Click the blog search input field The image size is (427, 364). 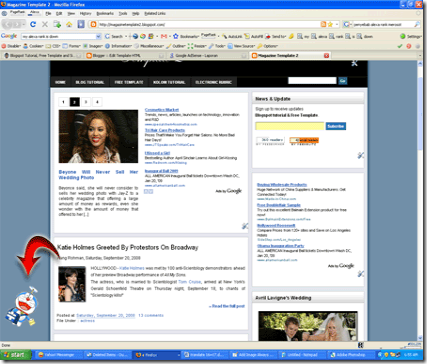312,81
